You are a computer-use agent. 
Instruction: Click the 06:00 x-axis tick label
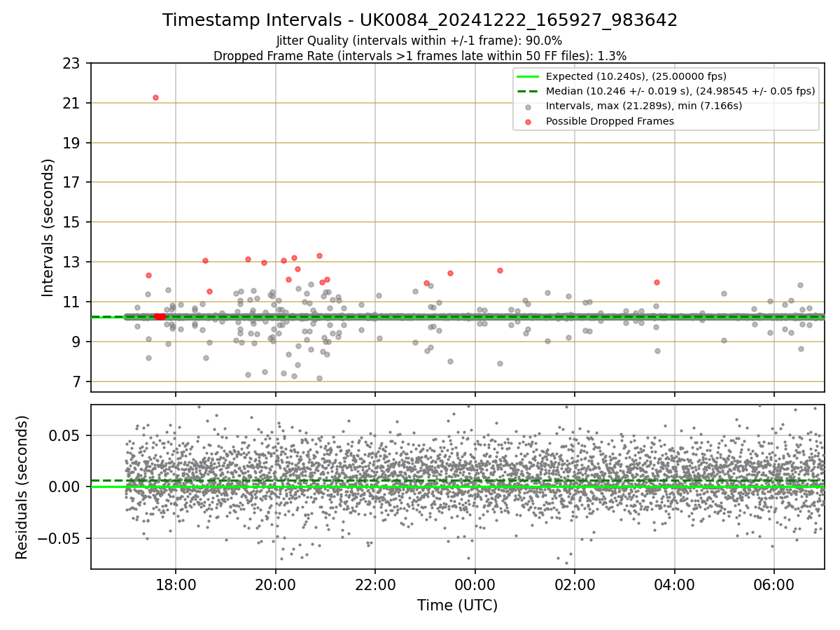pos(773,584)
